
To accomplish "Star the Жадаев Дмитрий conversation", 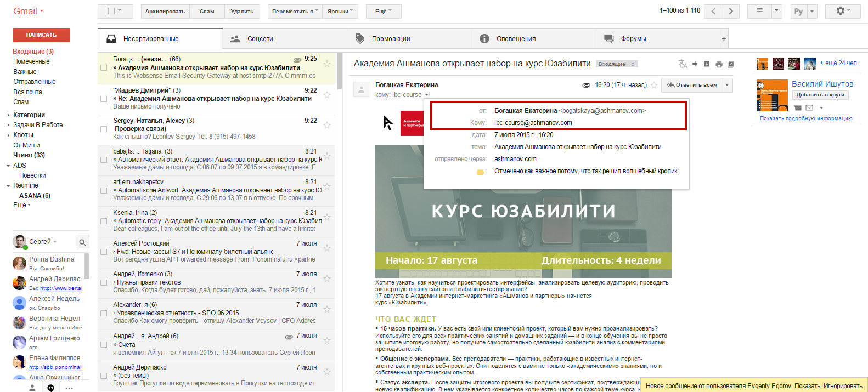I will pos(327,95).
